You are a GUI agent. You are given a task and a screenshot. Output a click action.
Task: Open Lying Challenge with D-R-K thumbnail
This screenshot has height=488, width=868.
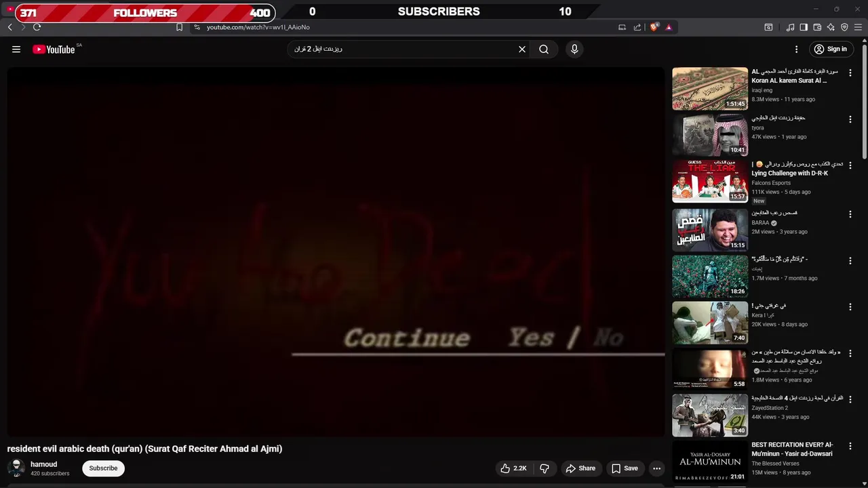coord(710,181)
